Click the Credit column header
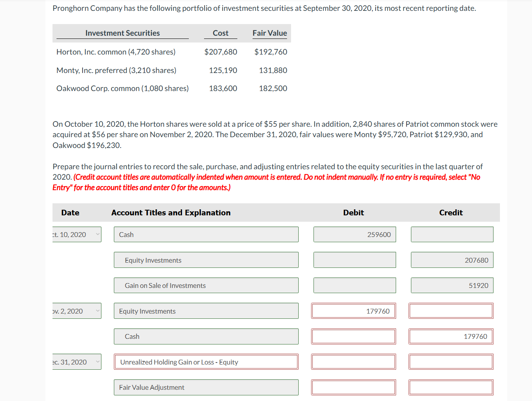 pos(451,213)
